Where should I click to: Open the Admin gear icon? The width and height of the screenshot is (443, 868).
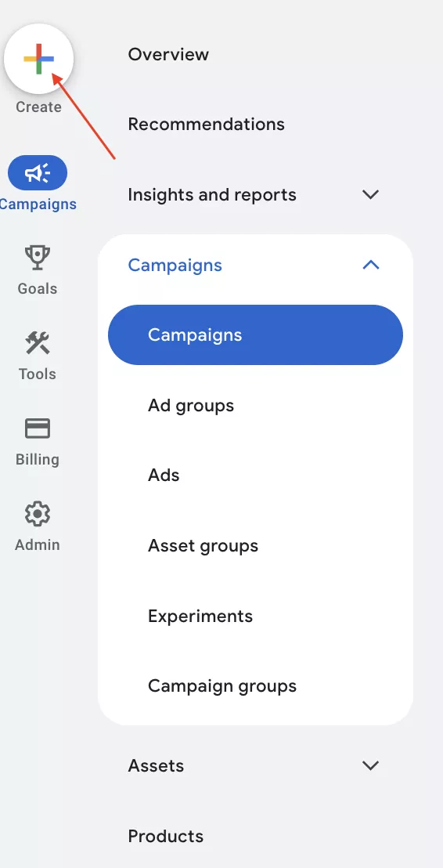pyautogui.click(x=38, y=514)
